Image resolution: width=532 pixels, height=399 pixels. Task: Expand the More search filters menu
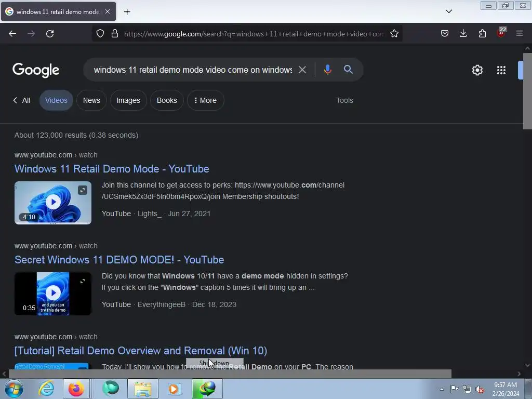pyautogui.click(x=205, y=100)
